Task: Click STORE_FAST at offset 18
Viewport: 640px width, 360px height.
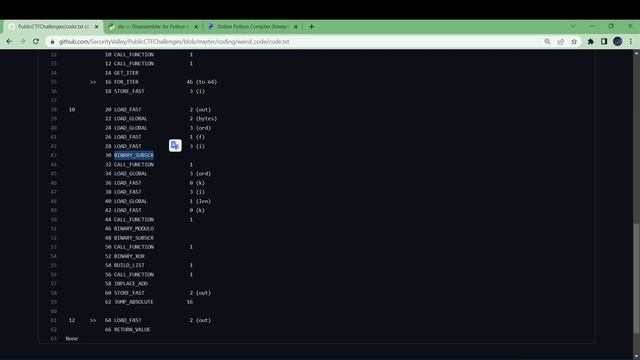Action: 129,91
